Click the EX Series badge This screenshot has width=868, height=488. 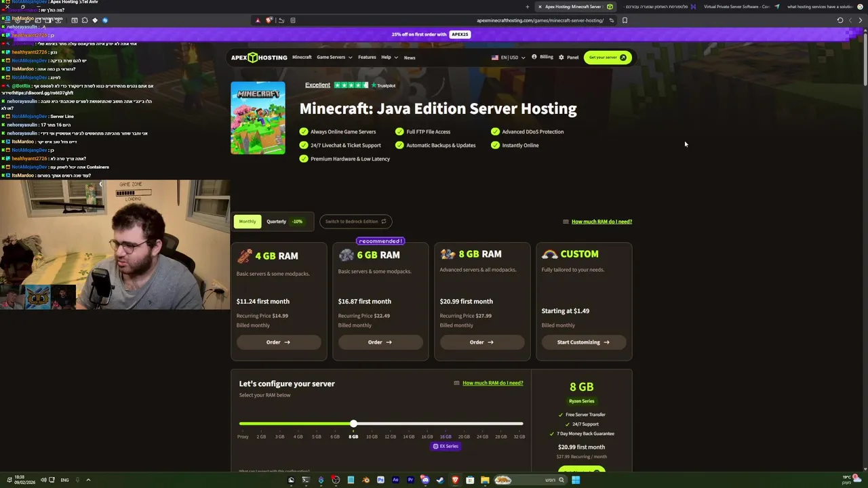446,447
